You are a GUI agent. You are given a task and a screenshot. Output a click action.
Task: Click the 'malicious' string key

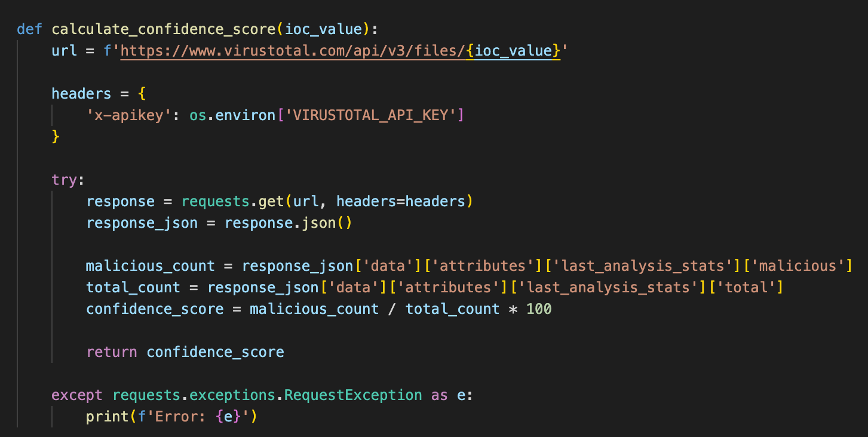tap(798, 266)
